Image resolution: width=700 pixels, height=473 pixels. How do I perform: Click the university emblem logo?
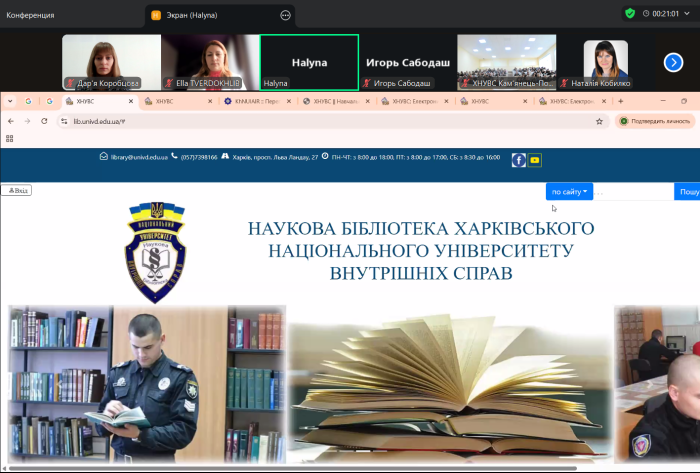coord(155,251)
